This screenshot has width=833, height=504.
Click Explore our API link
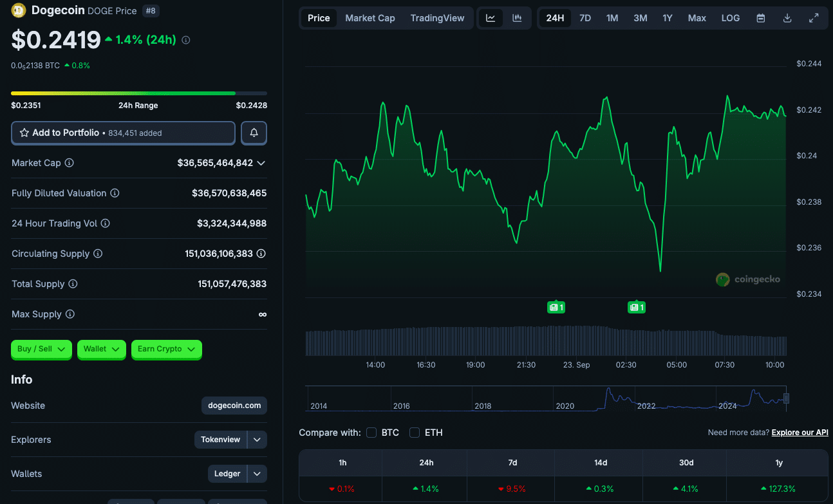point(800,433)
